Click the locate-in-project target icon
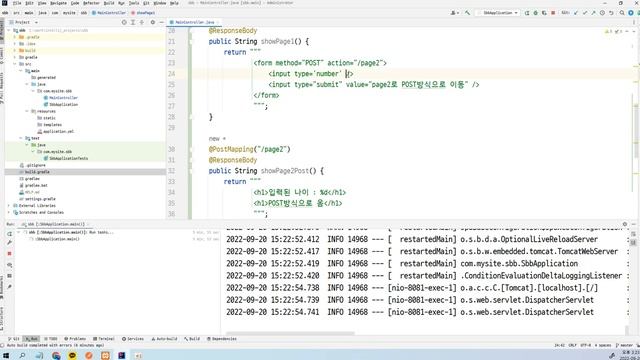Image resolution: width=640 pixels, height=360 pixels. click(x=124, y=22)
